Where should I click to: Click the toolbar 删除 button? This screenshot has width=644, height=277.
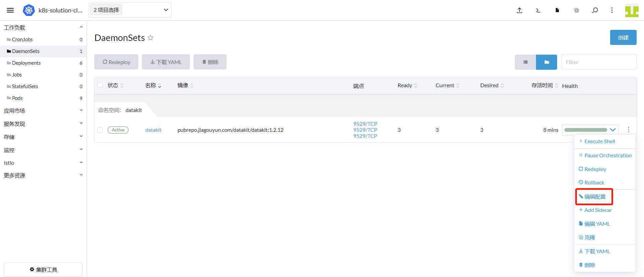click(x=210, y=62)
